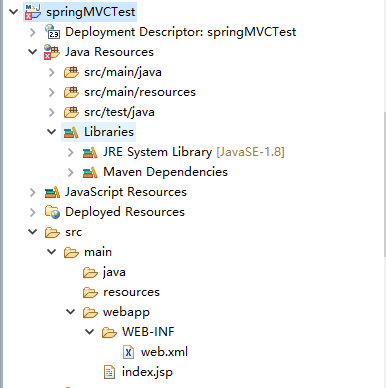Select the 'src/main/java' label

pos(123,72)
